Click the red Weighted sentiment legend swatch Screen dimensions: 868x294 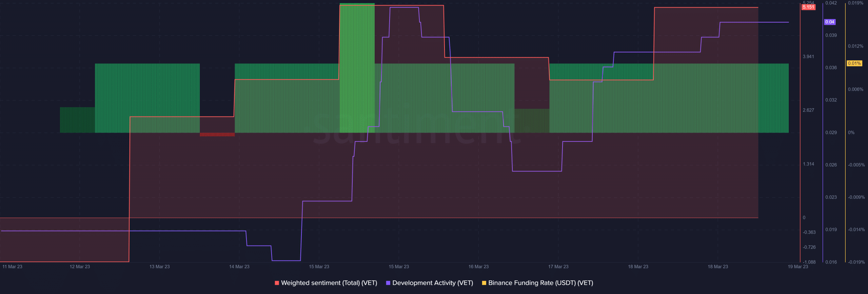click(x=277, y=283)
